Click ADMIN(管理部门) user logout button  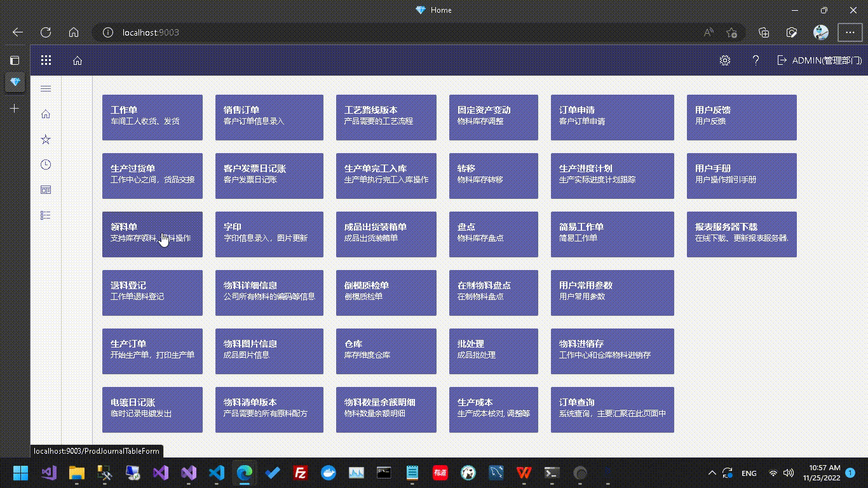coord(819,60)
